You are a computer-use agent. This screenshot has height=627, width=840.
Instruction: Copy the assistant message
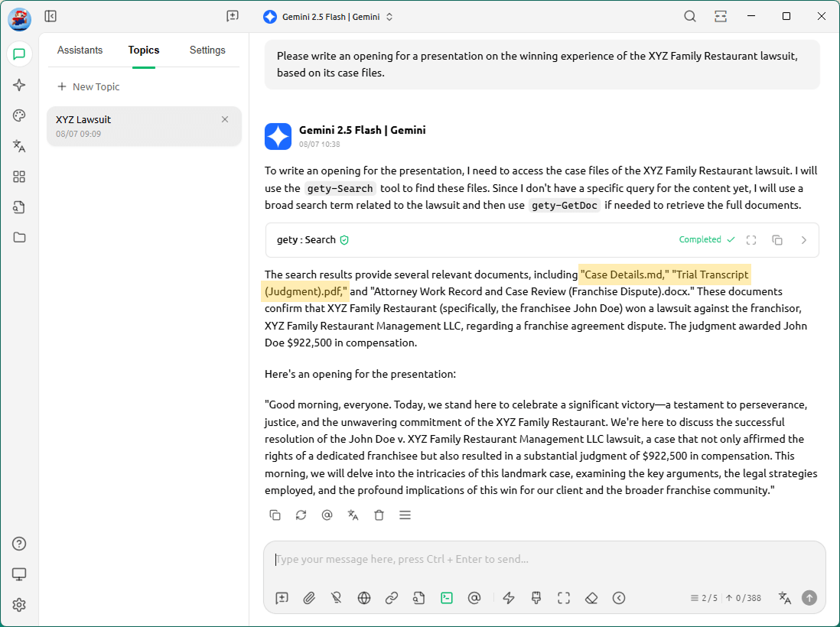tap(275, 515)
